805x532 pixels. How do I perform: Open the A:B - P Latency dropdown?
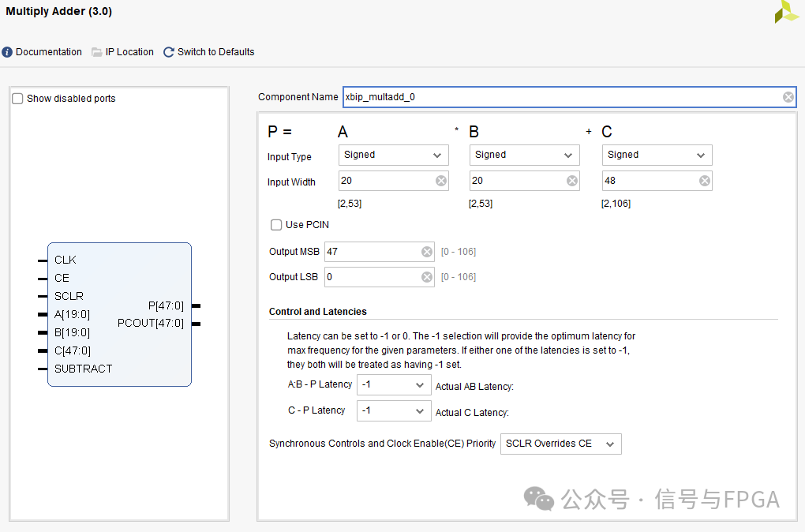(x=394, y=384)
